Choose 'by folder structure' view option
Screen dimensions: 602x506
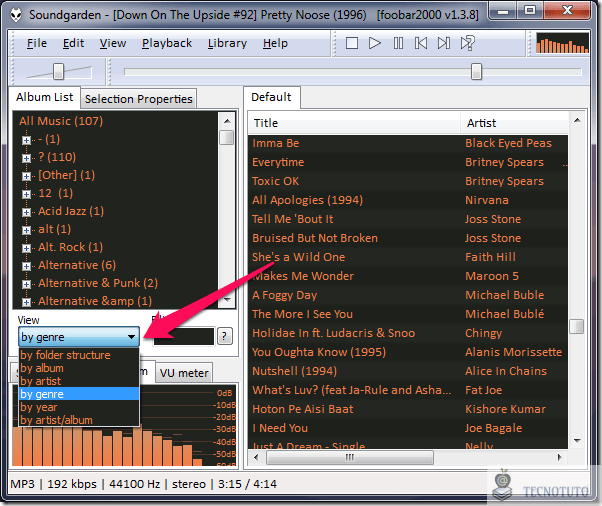click(79, 355)
